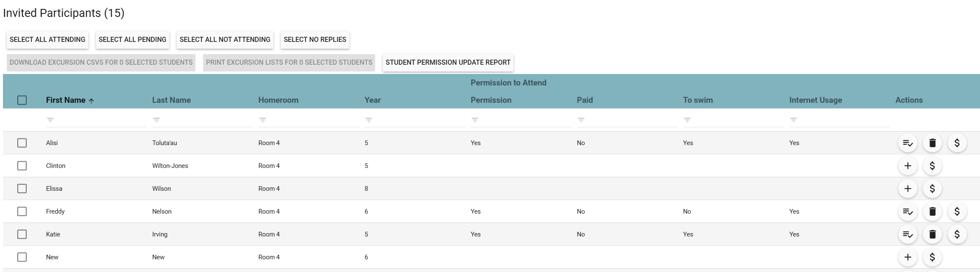Open payment dollar icon for Clinton
980x272 pixels.
[932, 166]
